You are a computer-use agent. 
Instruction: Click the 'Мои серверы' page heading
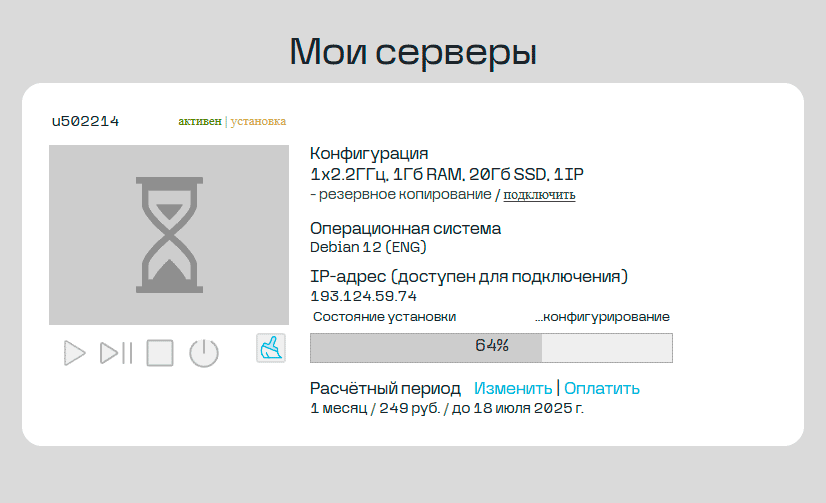tap(413, 52)
